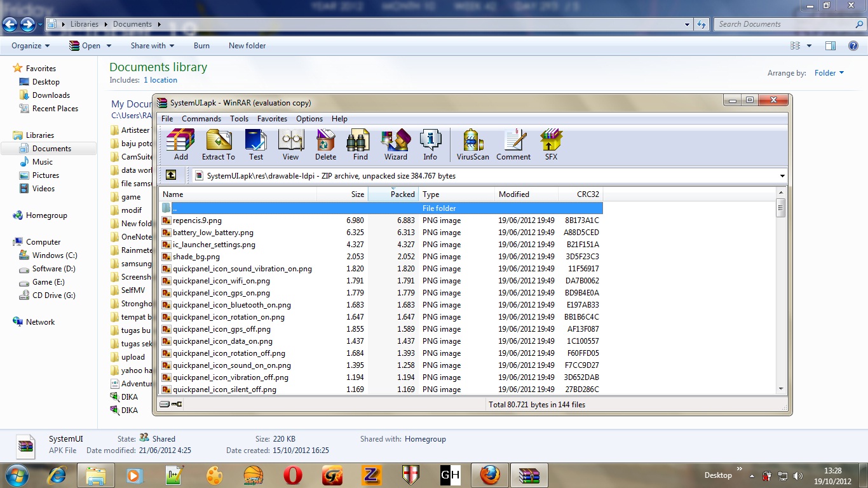The image size is (868, 488).
Task: Sort by Packed column header
Action: tap(393, 194)
